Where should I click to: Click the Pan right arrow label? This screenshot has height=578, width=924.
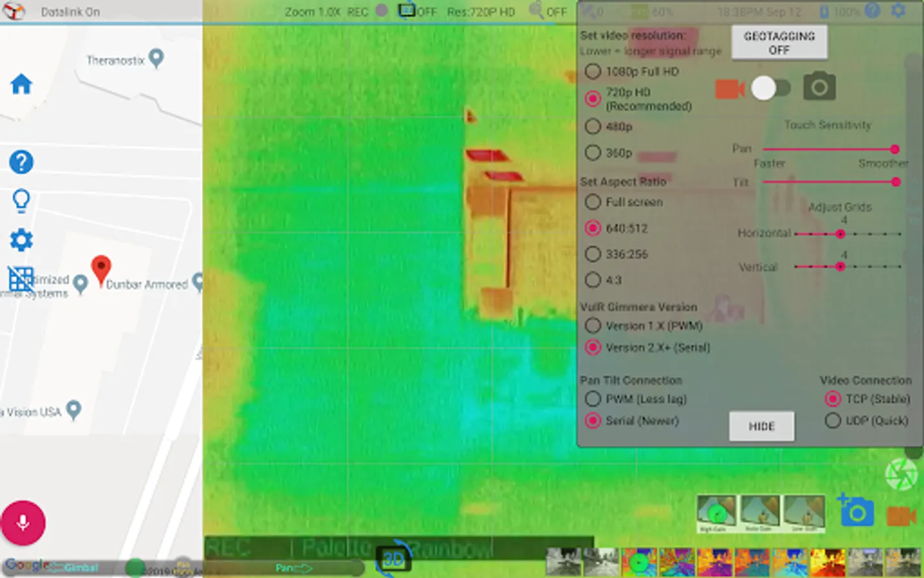(x=293, y=568)
